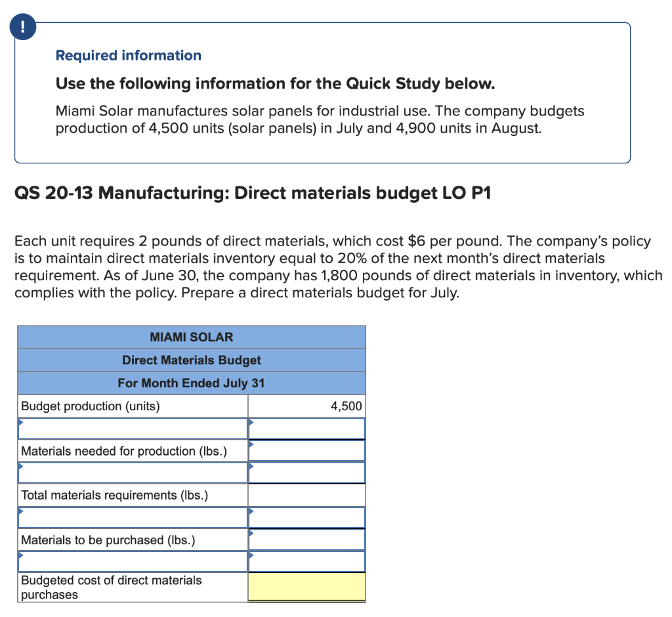Click For Month Ended July 31 header
672x617 pixels.
pyautogui.click(x=192, y=383)
